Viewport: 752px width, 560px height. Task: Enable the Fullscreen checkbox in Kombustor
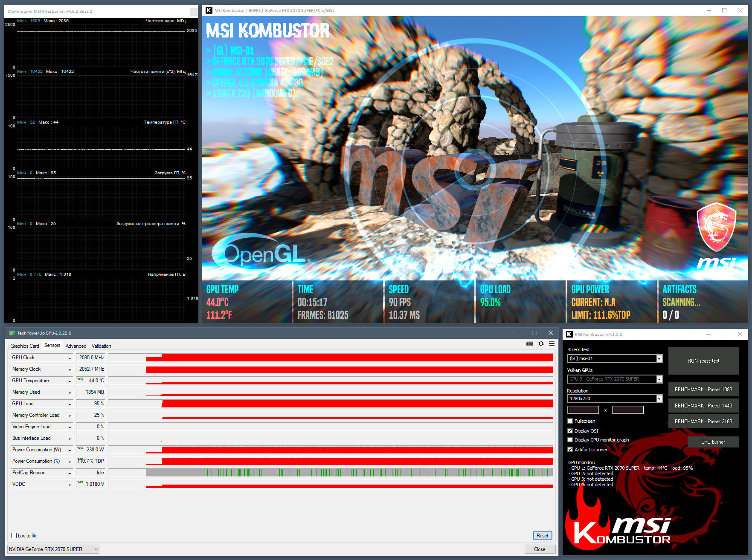tap(570, 421)
